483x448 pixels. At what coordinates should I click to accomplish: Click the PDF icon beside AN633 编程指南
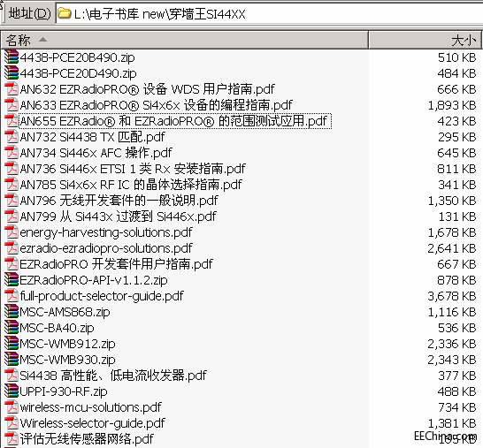[11, 105]
